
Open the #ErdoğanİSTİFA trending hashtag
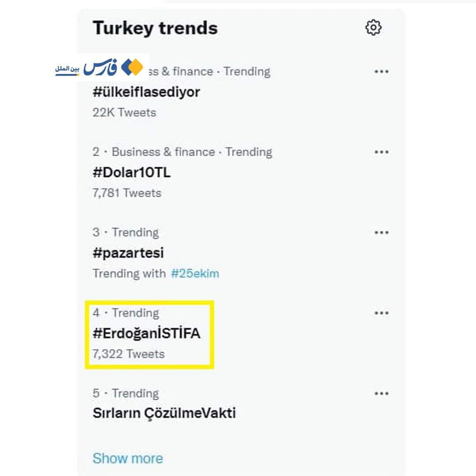(146, 334)
